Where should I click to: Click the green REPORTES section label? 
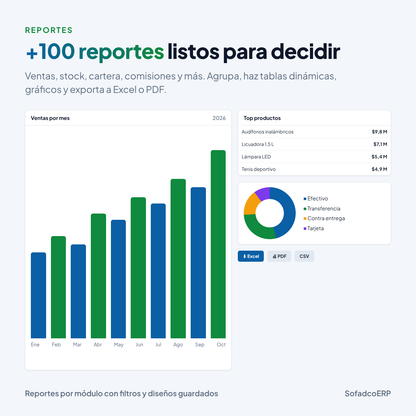(49, 30)
